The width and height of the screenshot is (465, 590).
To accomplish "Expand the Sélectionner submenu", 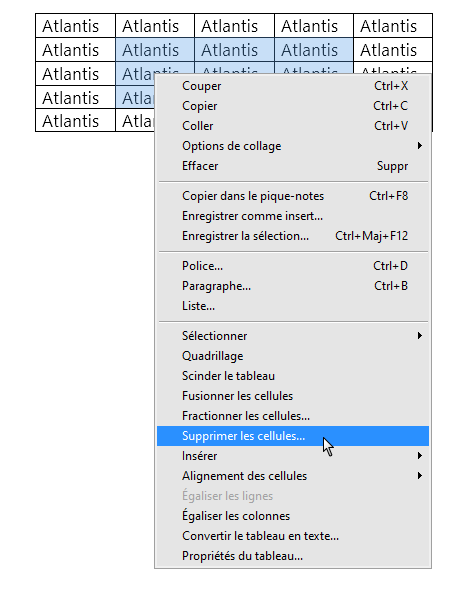I will point(293,336).
